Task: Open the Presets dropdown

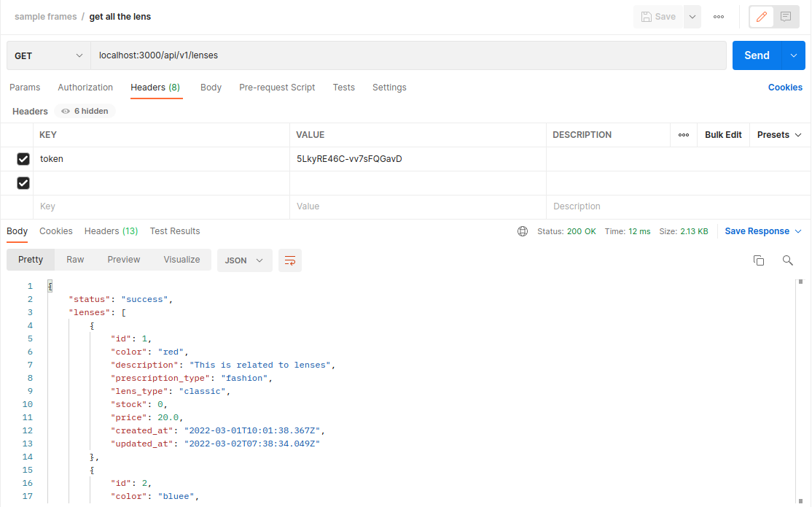Action: point(778,134)
